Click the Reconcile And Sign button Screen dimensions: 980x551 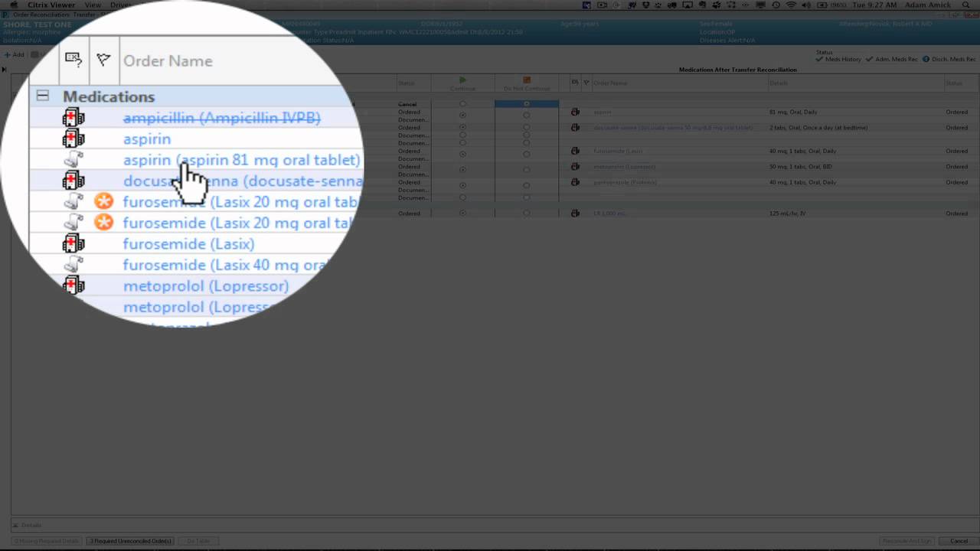[907, 541]
